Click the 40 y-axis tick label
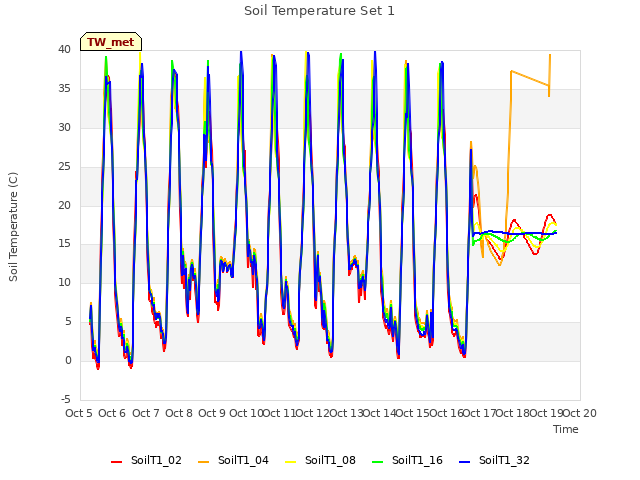Viewport: 640px width, 480px height. click(64, 50)
